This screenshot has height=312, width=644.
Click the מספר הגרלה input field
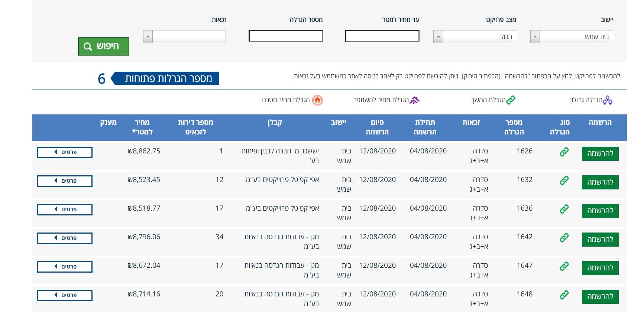(x=285, y=36)
